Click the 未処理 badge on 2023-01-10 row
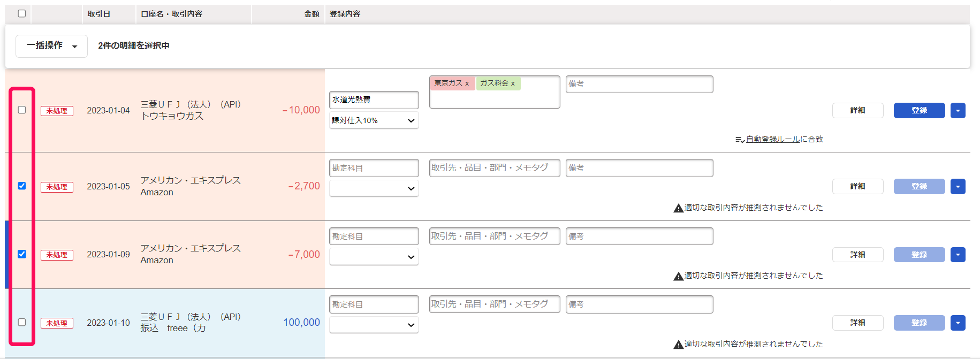Screen dimensions: 980x359 click(x=57, y=324)
